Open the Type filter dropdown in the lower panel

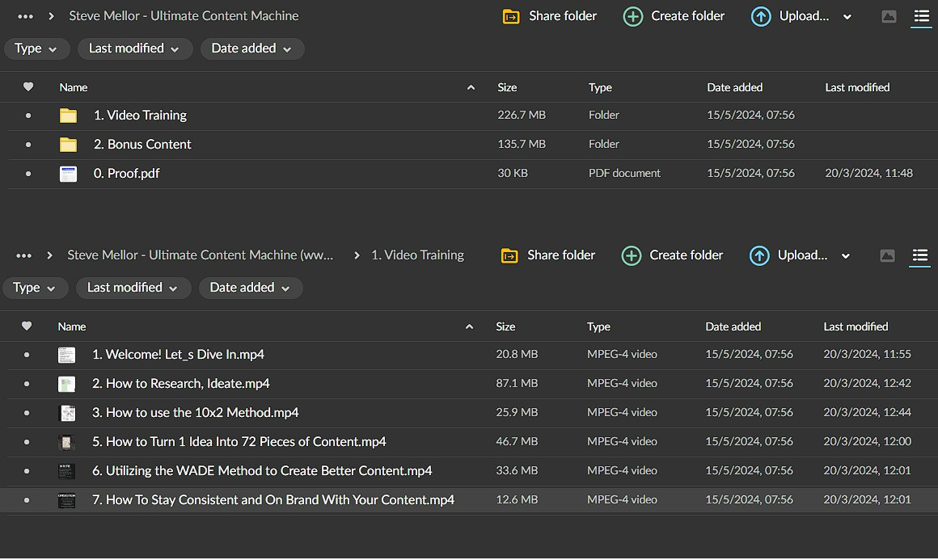tap(35, 288)
